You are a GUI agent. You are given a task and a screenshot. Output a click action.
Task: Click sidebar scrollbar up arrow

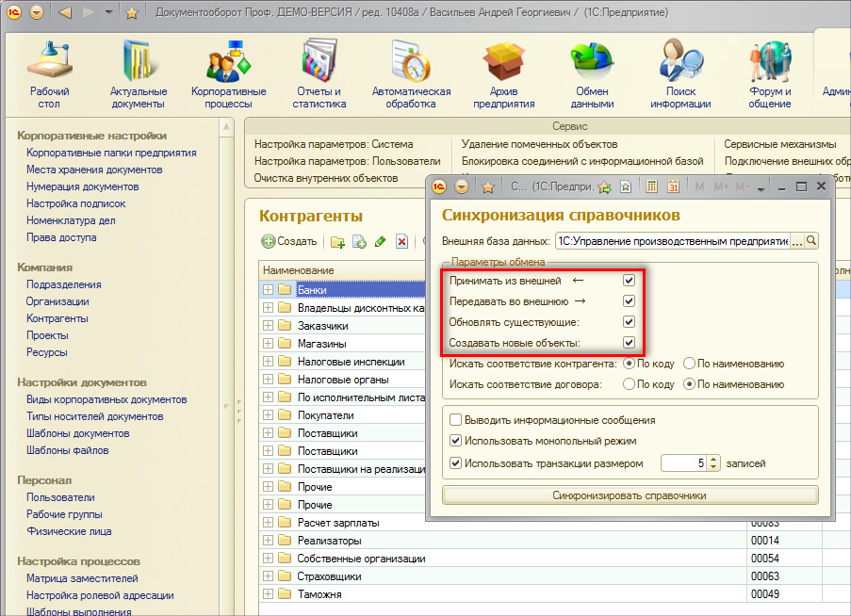point(227,127)
